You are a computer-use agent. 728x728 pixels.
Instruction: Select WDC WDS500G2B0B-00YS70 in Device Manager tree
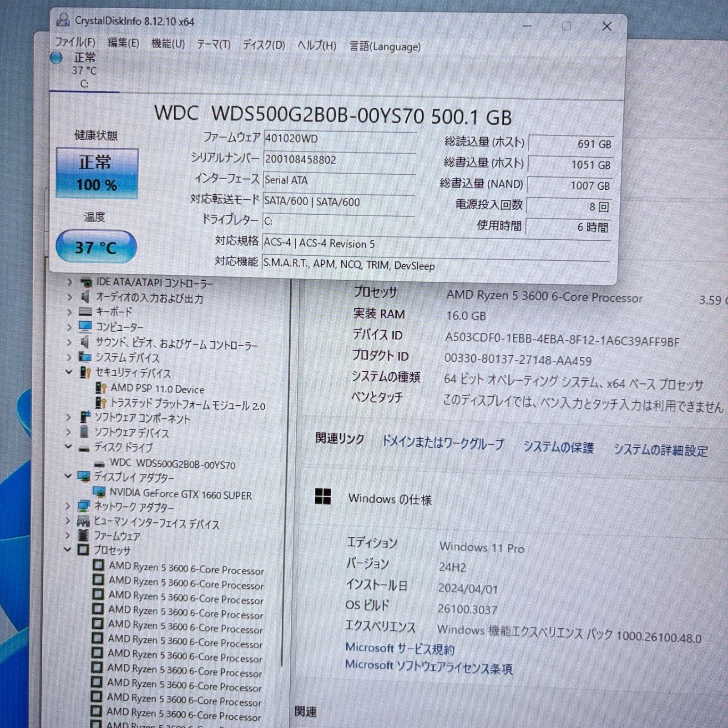(x=172, y=464)
